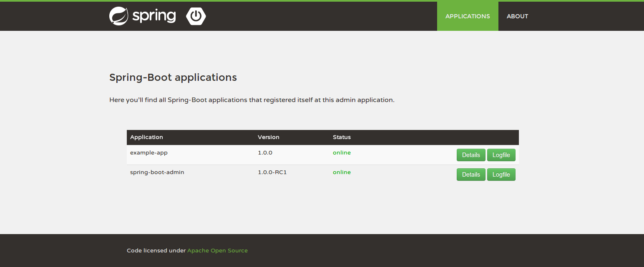
Task: Click the Spring-Boot applications heading
Action: click(x=173, y=77)
